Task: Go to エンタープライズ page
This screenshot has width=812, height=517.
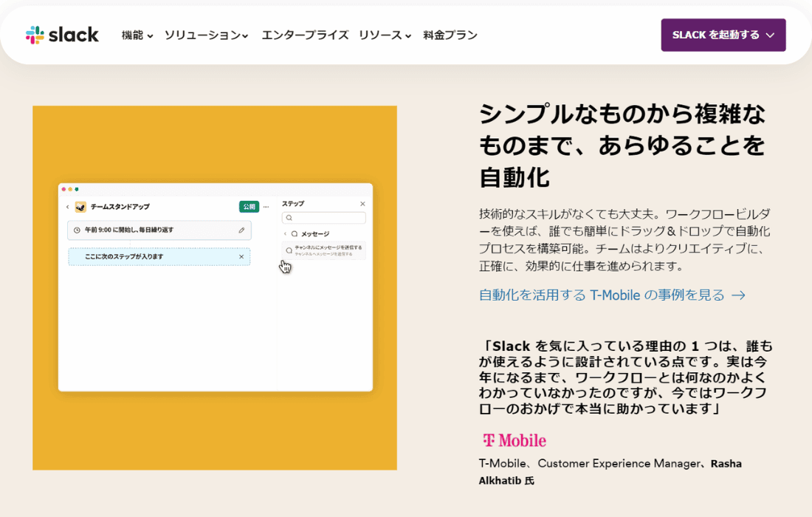Action: tap(305, 35)
